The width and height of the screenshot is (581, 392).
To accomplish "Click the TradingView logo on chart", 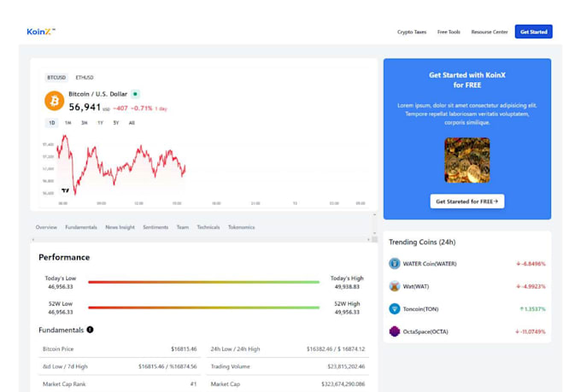I will coord(65,190).
